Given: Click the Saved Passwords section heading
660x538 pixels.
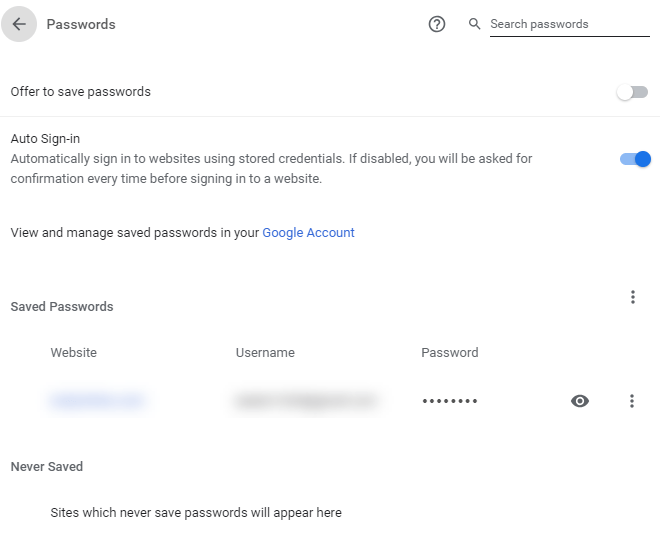Looking at the screenshot, I should click(62, 306).
